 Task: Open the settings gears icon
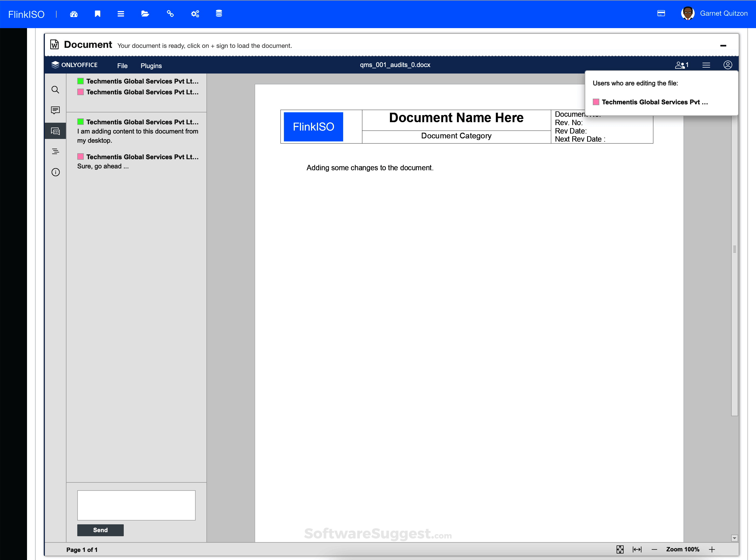(x=195, y=14)
